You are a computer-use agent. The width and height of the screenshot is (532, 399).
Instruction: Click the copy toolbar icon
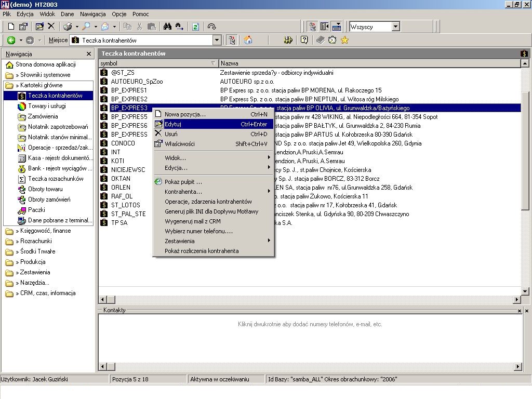(x=128, y=26)
